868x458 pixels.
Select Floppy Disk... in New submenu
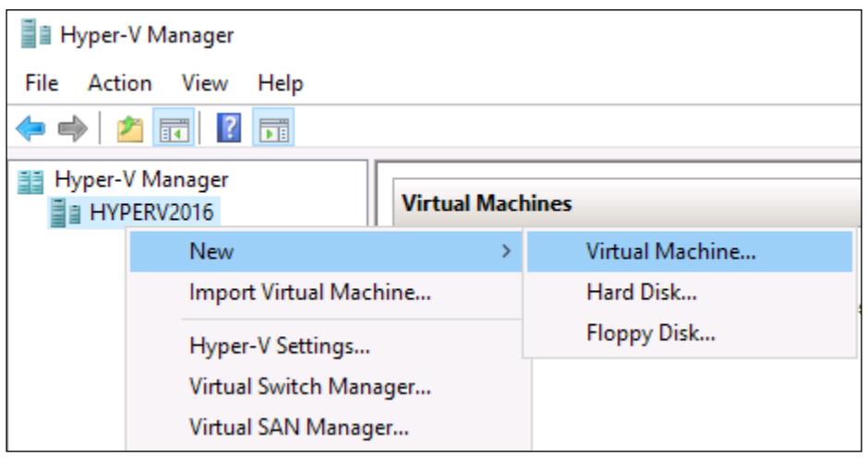(689, 332)
